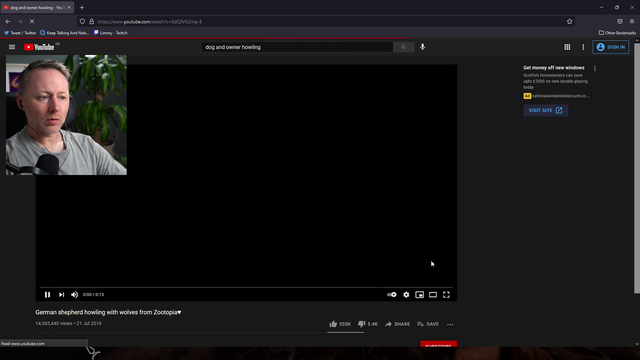This screenshot has height=360, width=640.
Task: Select the dog and owner howling tab
Action: click(x=37, y=7)
